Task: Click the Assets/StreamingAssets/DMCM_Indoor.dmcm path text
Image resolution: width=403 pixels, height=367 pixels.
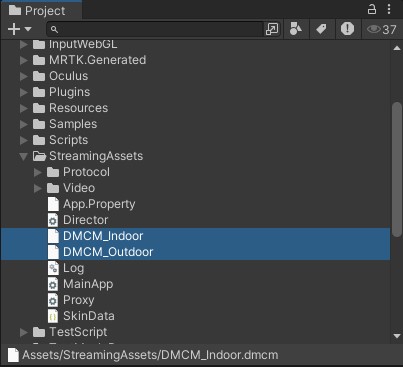Action: (150, 355)
